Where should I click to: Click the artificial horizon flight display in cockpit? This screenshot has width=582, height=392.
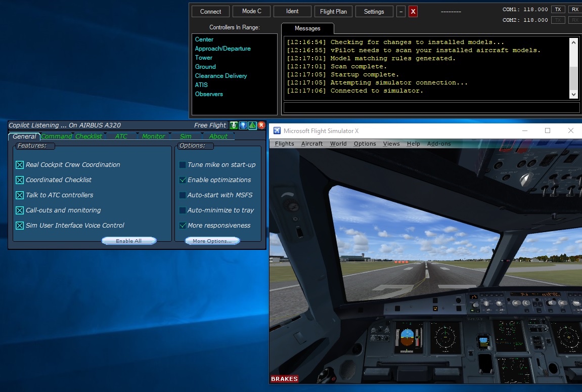coord(407,337)
